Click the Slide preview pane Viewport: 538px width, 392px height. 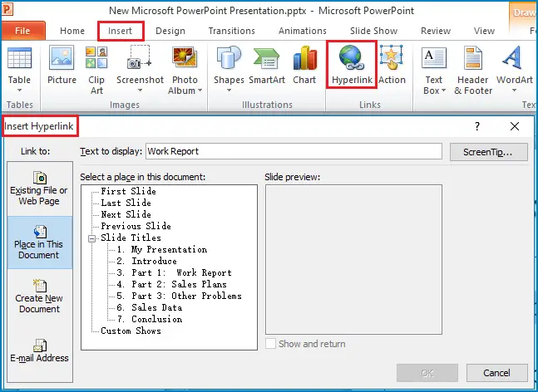coord(353,260)
